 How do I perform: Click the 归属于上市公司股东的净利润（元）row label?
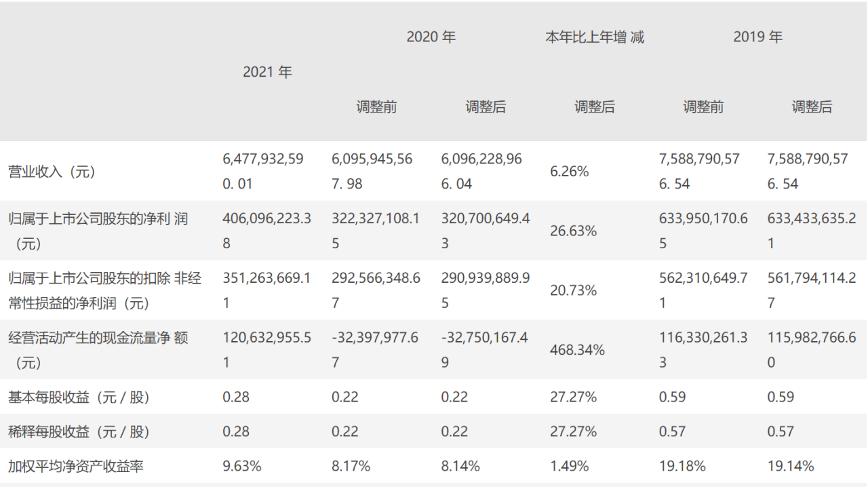pyautogui.click(x=98, y=231)
